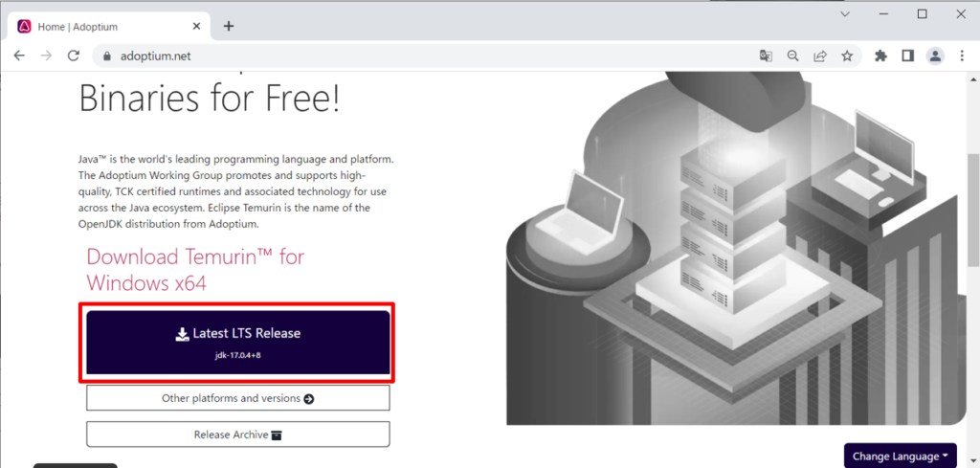Click the 'Download Temurin™ for Windows x64' heading
Viewport: 980px width, 468px height.
[195, 269]
